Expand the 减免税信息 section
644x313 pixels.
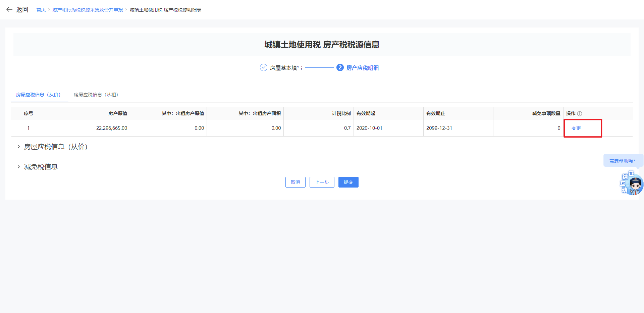click(19, 167)
